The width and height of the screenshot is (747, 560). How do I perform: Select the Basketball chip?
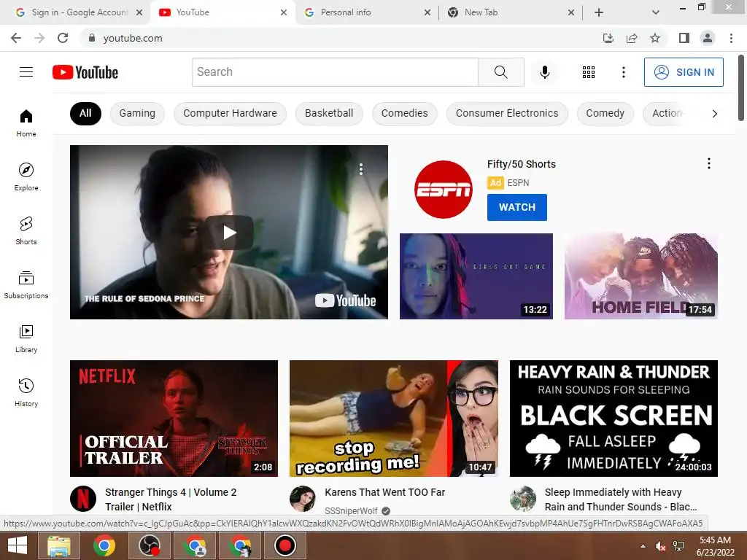pos(329,113)
